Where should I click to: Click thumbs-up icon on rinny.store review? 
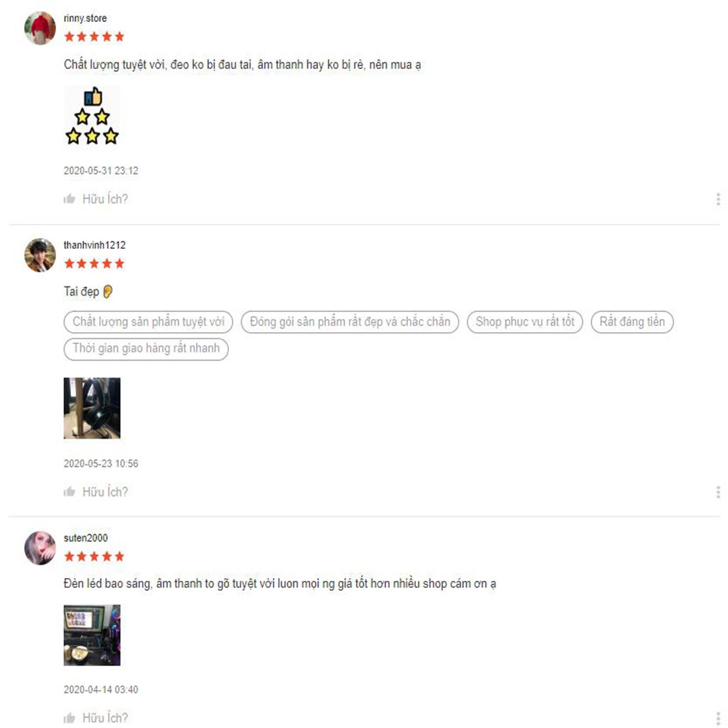[x=69, y=199]
